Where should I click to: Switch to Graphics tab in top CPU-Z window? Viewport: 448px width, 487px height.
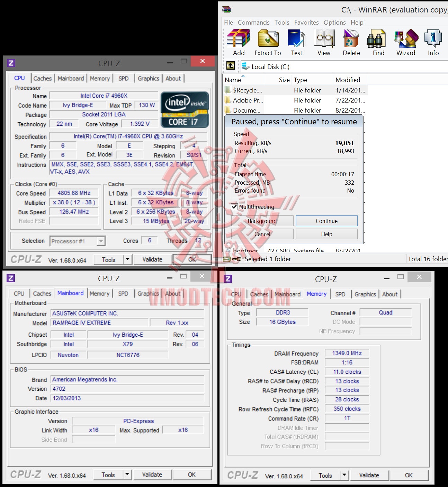click(x=149, y=79)
